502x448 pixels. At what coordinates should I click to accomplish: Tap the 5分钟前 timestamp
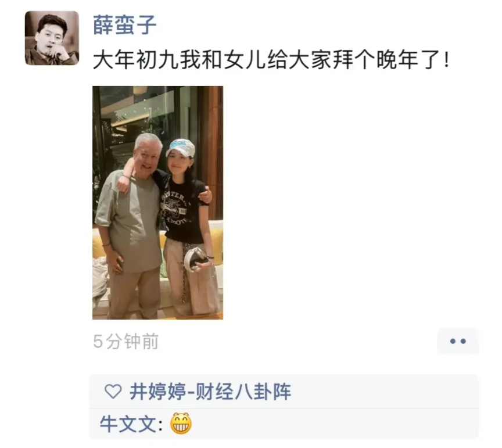pos(126,341)
